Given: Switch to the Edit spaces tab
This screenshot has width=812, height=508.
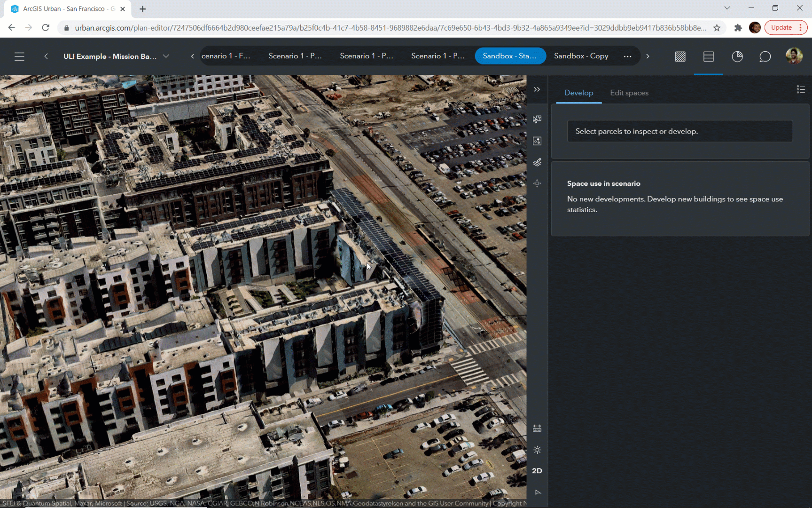Looking at the screenshot, I should (629, 93).
